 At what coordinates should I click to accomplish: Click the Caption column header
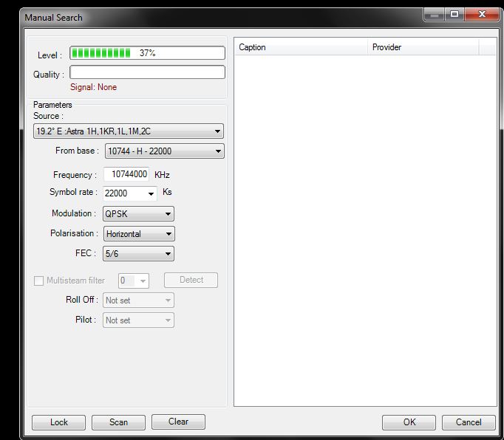(301, 47)
